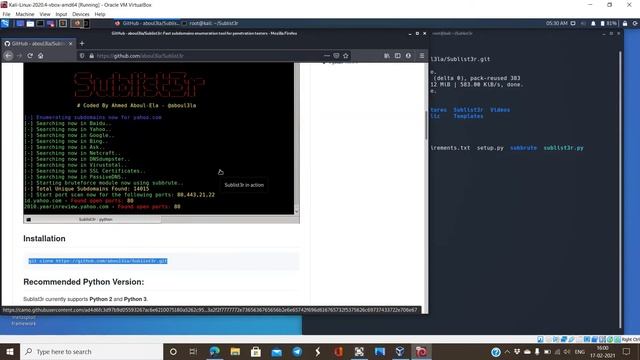Close the GitHub Firefox tab
The image size is (640, 360).
71,43
